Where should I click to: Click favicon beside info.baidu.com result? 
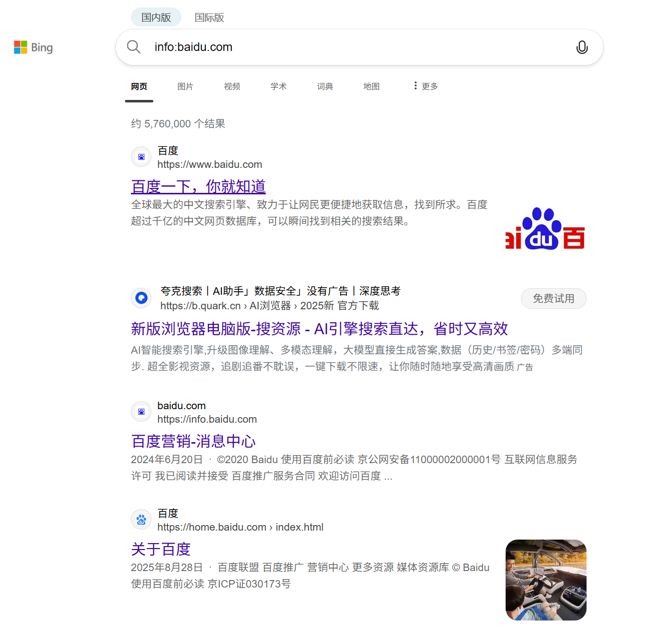(141, 412)
